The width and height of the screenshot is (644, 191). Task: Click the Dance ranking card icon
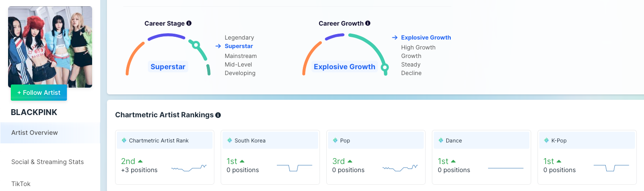coord(441,141)
